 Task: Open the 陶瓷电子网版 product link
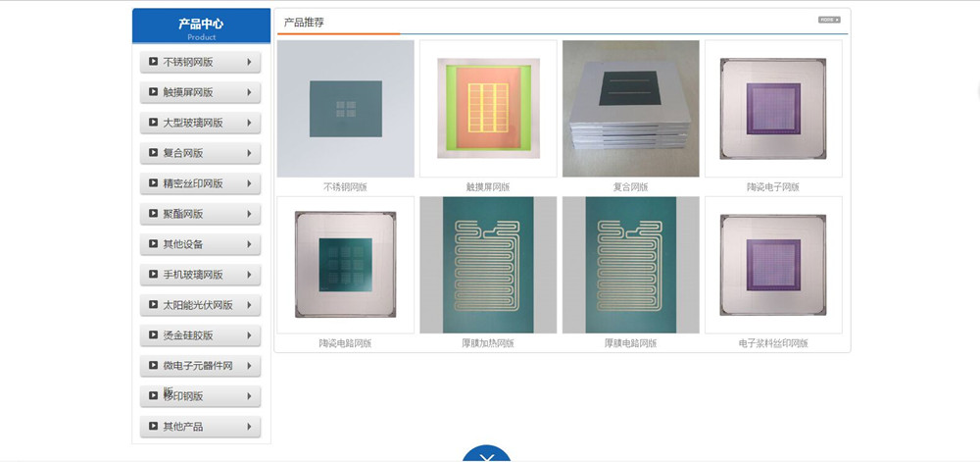(772, 187)
